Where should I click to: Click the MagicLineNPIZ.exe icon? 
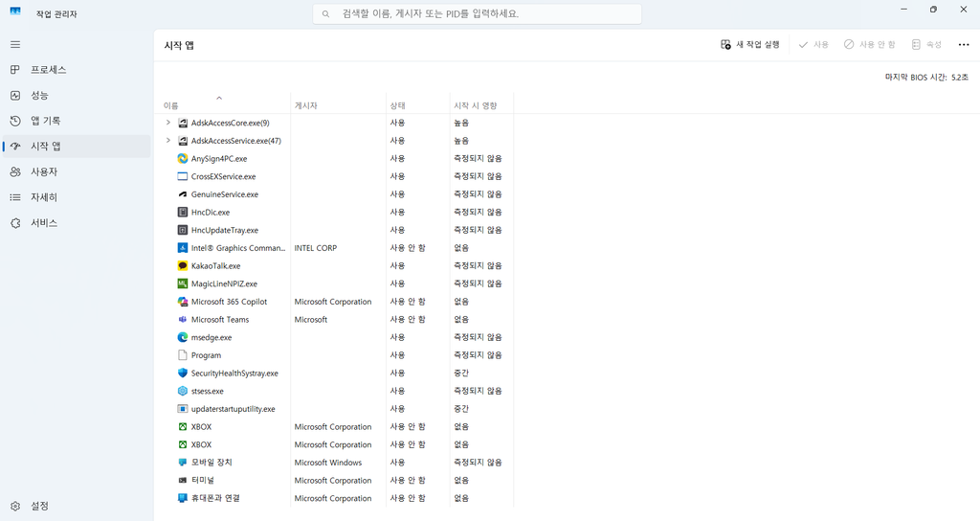pyautogui.click(x=183, y=283)
